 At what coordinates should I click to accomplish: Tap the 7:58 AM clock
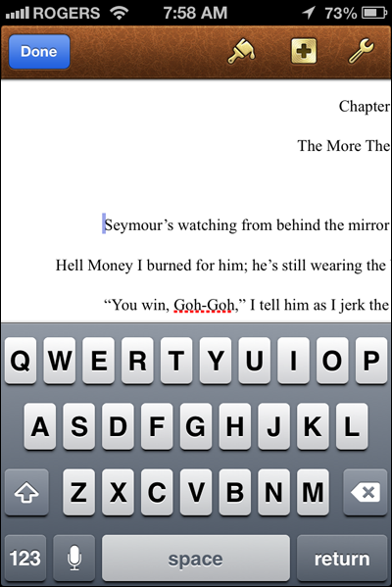[195, 13]
